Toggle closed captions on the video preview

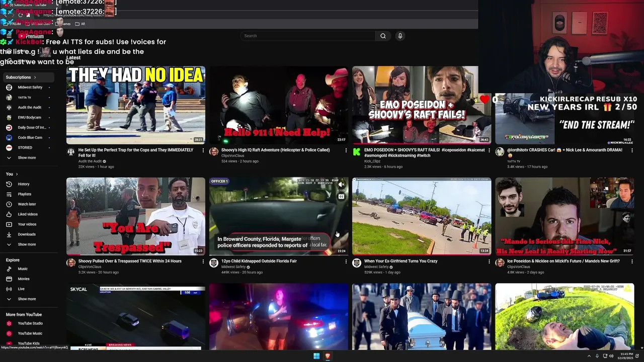point(341,197)
